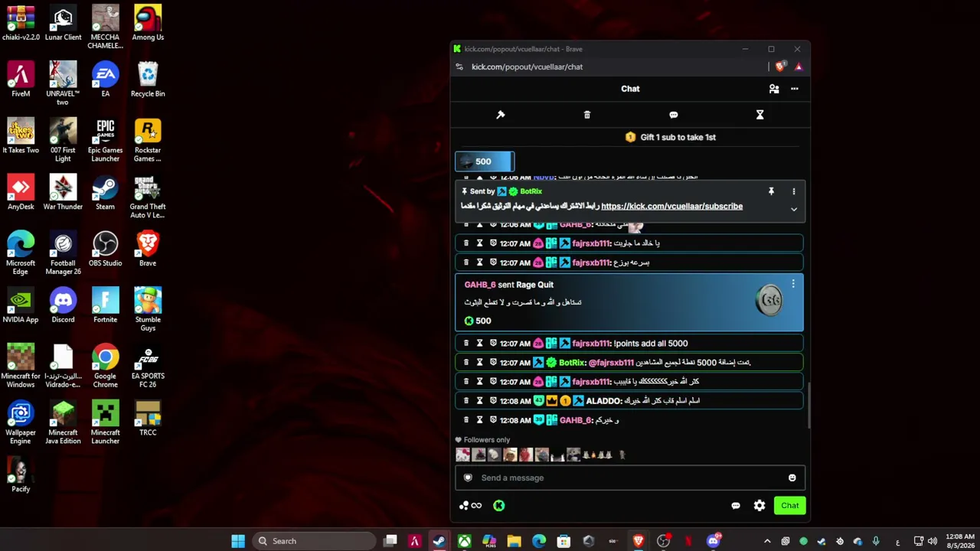This screenshot has height=551, width=980.
Task: Show hidden system tray icons
Action: [x=768, y=541]
